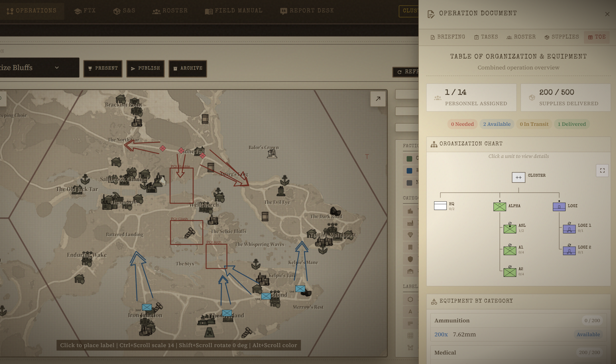Image resolution: width=616 pixels, height=364 pixels.
Task: Select the TOE tab
Action: 597,37
